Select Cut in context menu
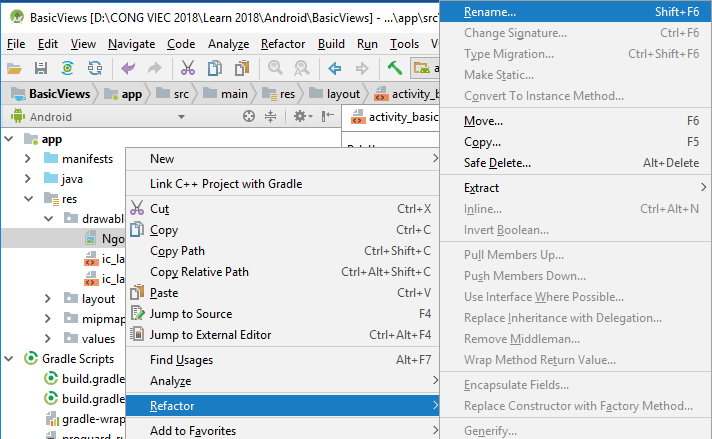Viewport: 712px width, 439px height. pos(282,209)
